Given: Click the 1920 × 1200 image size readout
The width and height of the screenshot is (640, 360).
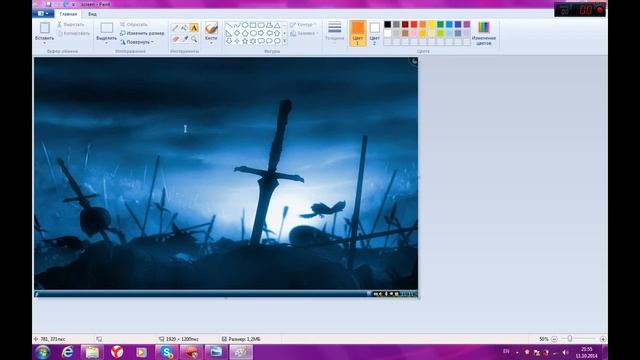Looking at the screenshot, I should point(179,339).
